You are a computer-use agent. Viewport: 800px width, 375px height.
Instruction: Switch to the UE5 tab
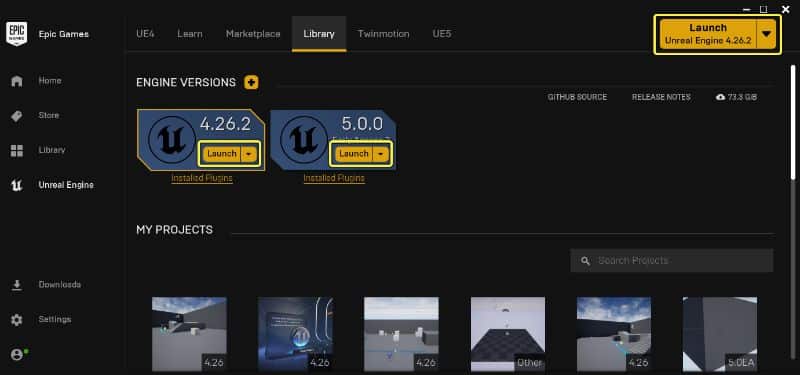point(442,34)
